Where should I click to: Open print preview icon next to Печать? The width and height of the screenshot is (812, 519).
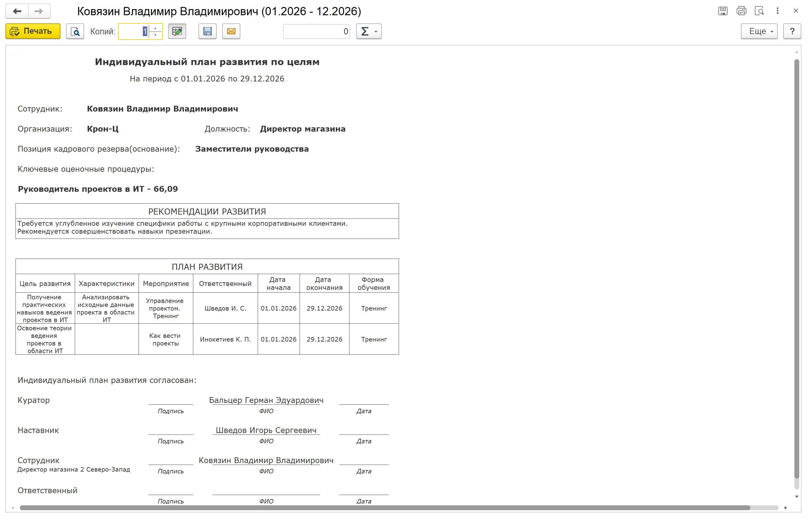coord(75,31)
